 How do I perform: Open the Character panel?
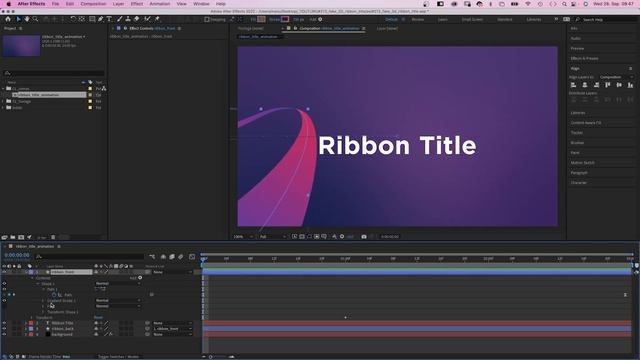[x=578, y=182]
